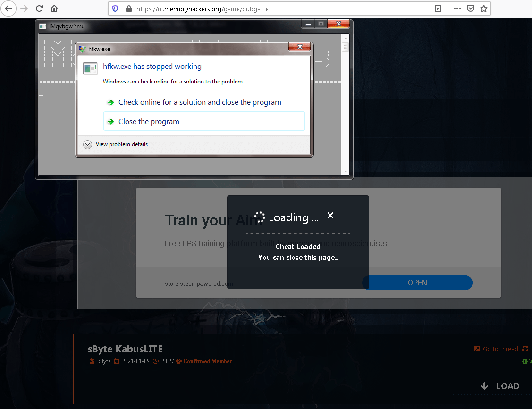The width and height of the screenshot is (532, 409).
Task: Click the 23:27 time text
Action: pyautogui.click(x=168, y=361)
